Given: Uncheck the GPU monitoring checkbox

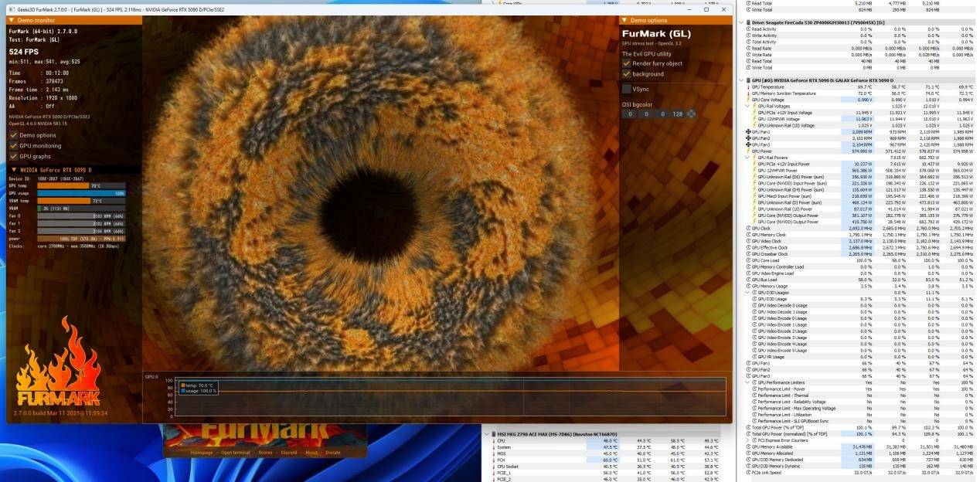Looking at the screenshot, I should 13,145.
